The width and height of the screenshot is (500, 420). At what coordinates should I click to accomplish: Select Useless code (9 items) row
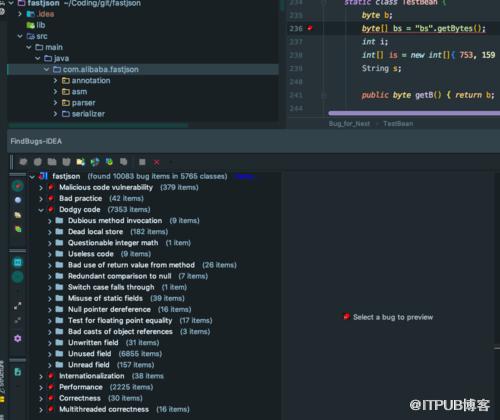point(109,254)
